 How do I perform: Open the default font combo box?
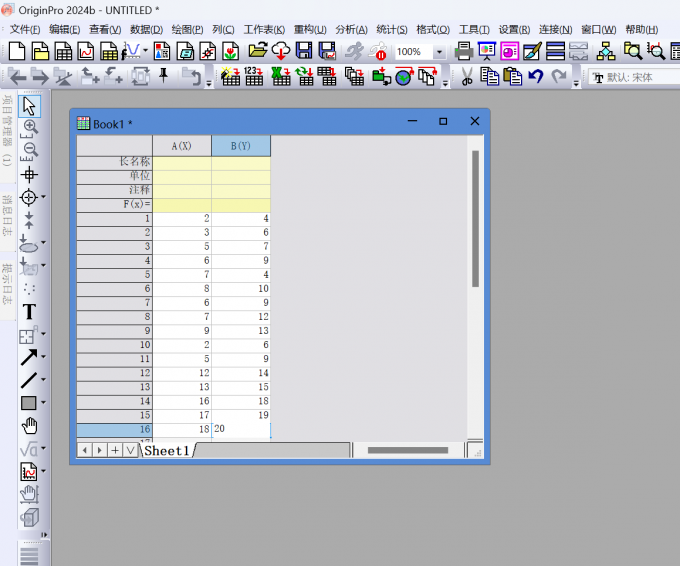click(x=635, y=78)
